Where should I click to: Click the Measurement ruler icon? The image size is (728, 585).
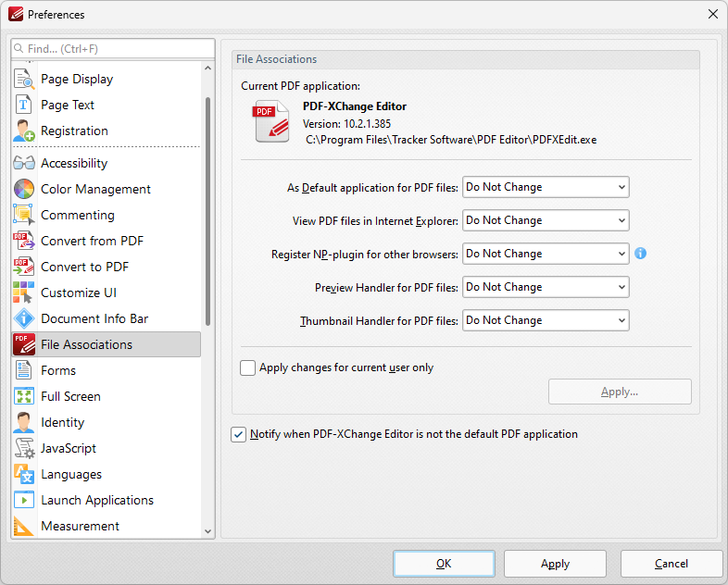point(24,526)
